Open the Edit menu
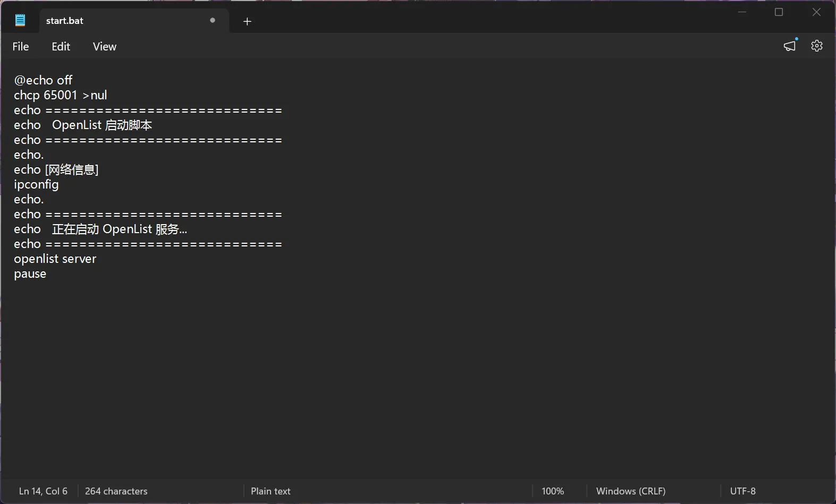The height and width of the screenshot is (504, 836). (x=61, y=47)
